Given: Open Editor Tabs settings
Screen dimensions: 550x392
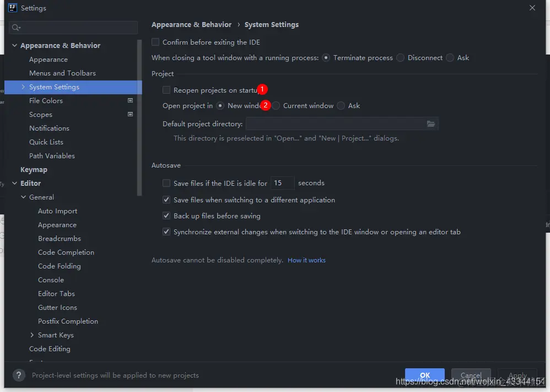Looking at the screenshot, I should (x=56, y=293).
